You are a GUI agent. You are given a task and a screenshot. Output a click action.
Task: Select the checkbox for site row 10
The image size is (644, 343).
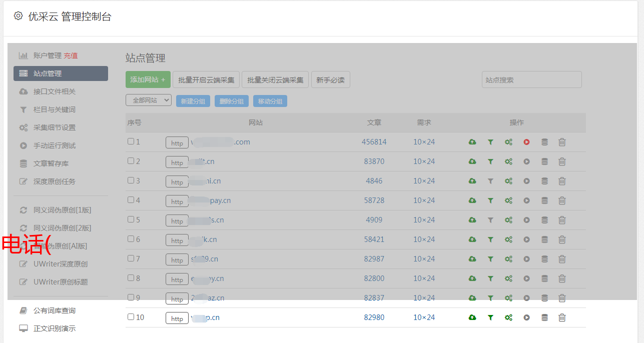(131, 317)
